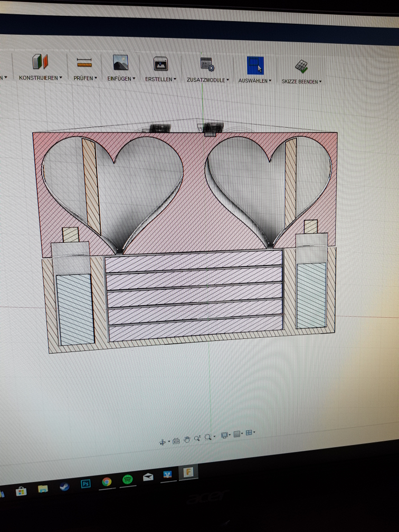Open the EINFÜGEN dropdown menu
The image size is (399, 532).
point(121,78)
